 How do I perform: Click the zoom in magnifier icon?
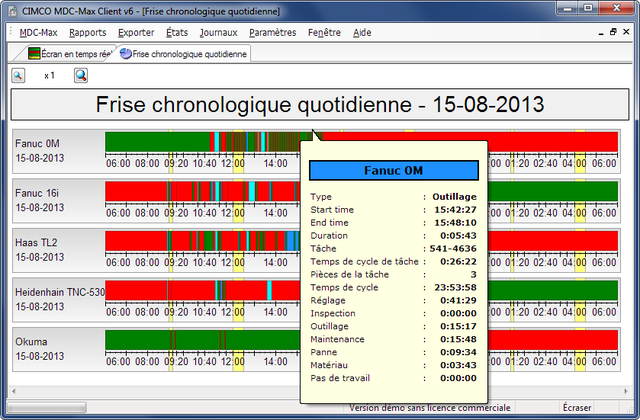tap(81, 76)
